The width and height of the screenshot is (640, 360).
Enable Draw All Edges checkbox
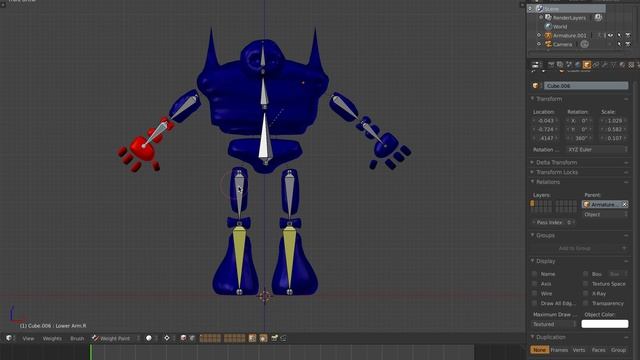534,303
